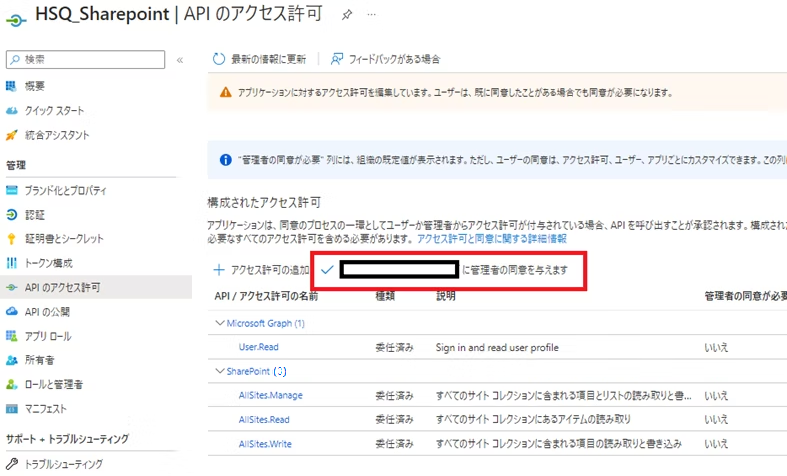Open AllSites.Read permission link
The image size is (787, 476).
coord(264,420)
